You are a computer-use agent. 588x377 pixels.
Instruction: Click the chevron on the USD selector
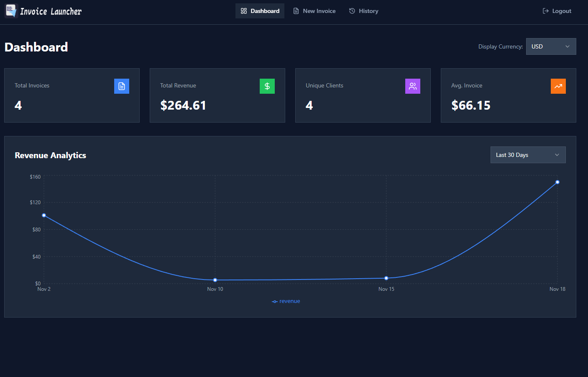tap(567, 46)
